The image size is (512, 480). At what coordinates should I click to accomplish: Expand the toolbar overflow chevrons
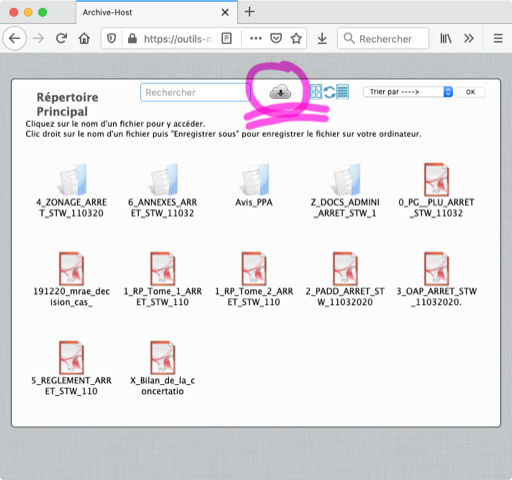469,39
